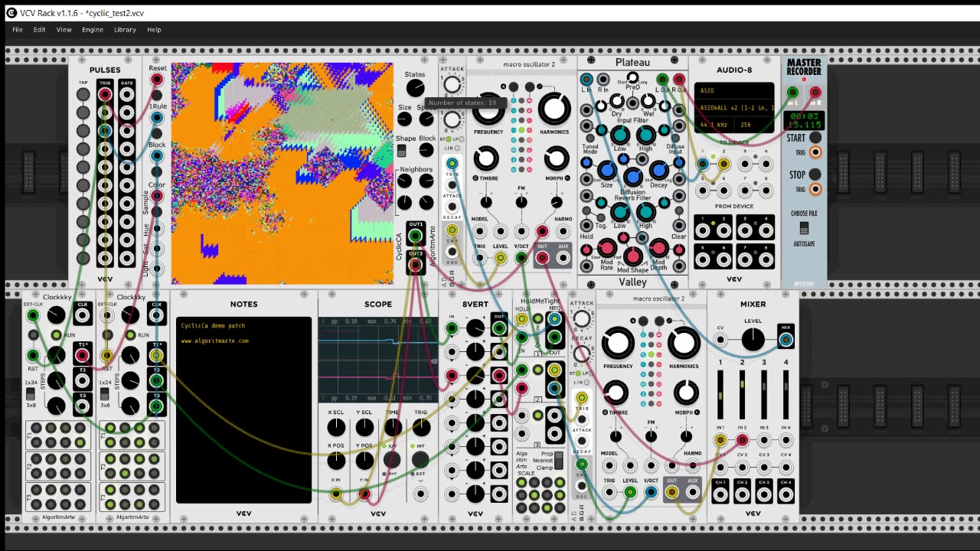This screenshot has width=980, height=551.
Task: Open the View menu
Action: tap(64, 30)
